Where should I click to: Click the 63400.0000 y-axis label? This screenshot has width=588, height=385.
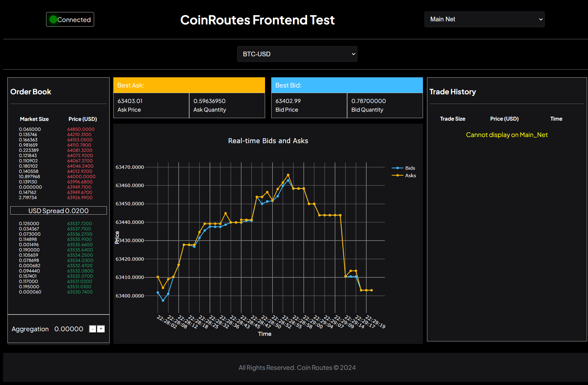point(130,296)
